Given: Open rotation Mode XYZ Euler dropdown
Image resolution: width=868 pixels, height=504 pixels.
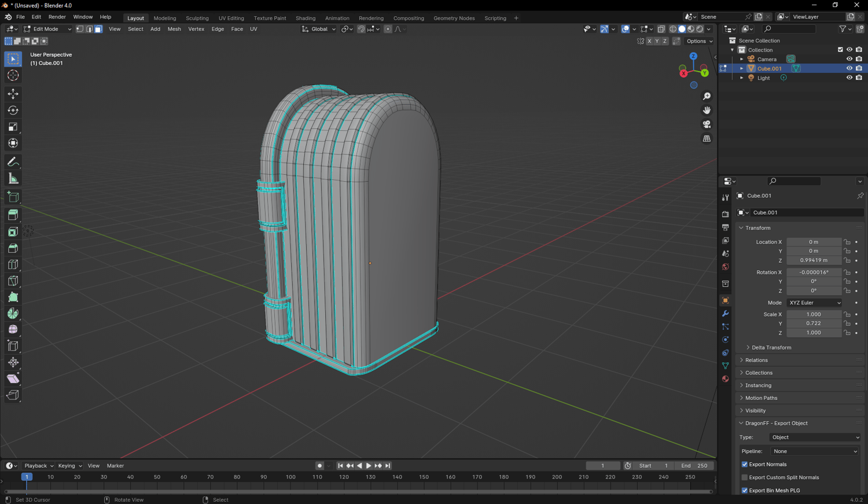Looking at the screenshot, I should 814,303.
